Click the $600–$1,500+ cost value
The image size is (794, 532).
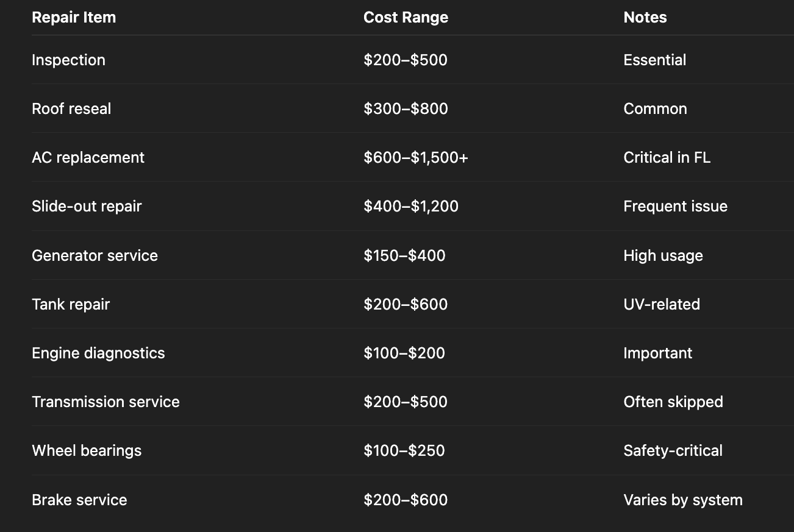coord(416,157)
